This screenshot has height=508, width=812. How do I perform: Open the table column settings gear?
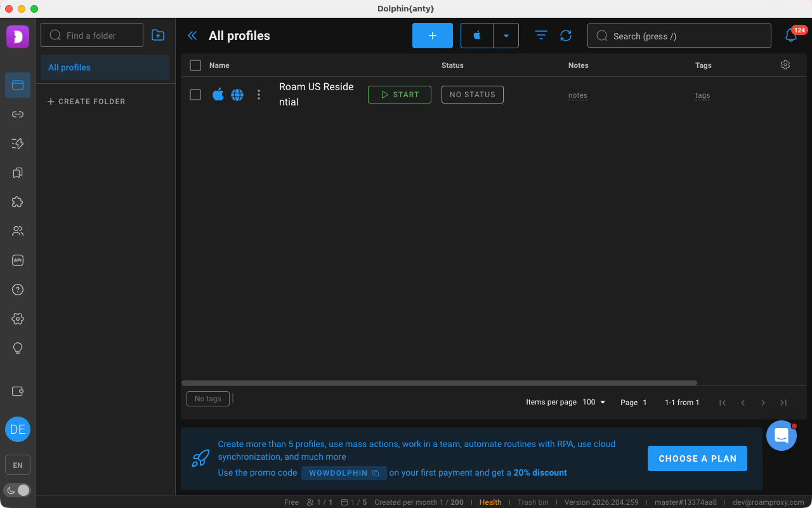[785, 65]
